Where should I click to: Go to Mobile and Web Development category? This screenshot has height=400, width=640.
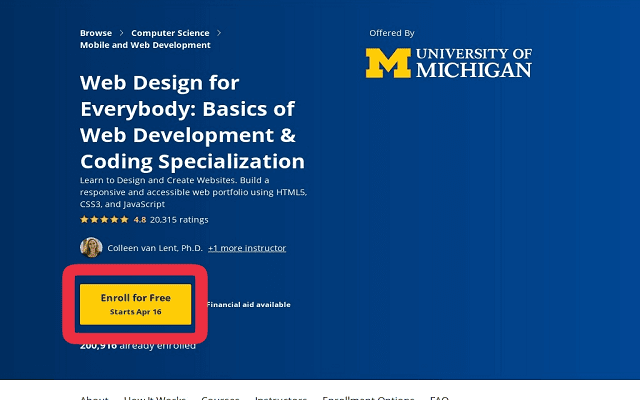pyautogui.click(x=145, y=45)
